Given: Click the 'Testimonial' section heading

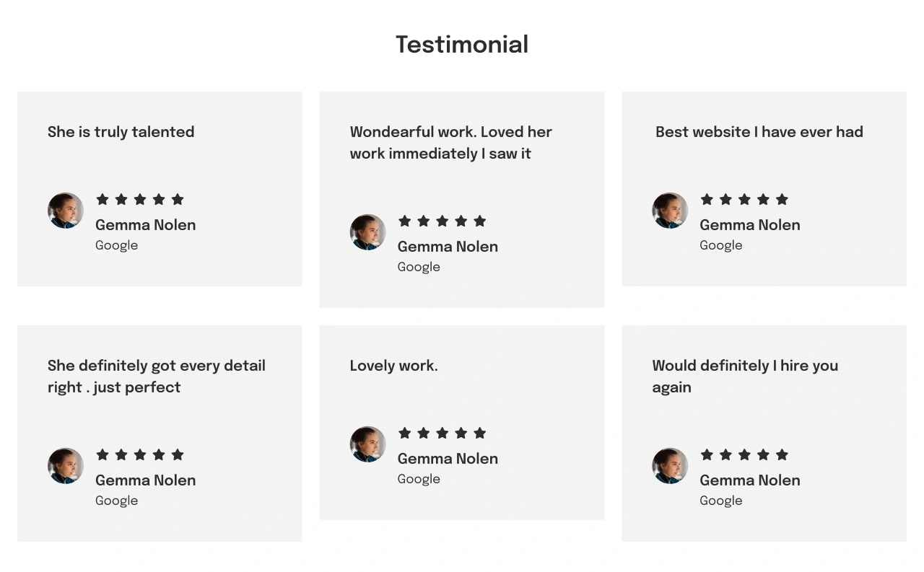Looking at the screenshot, I should tap(462, 44).
